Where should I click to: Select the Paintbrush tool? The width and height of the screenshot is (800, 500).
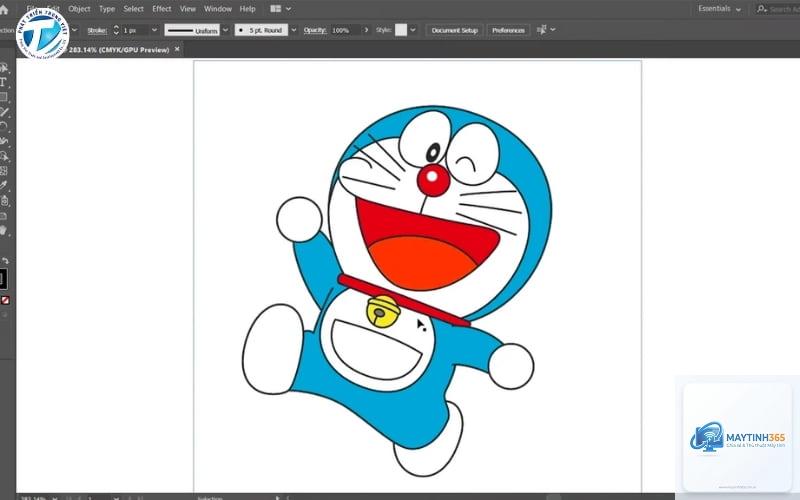(x=4, y=112)
